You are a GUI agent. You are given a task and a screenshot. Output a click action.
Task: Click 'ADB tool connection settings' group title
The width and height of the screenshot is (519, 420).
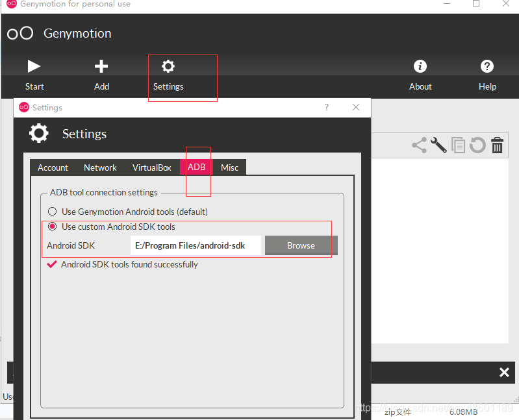(x=103, y=192)
